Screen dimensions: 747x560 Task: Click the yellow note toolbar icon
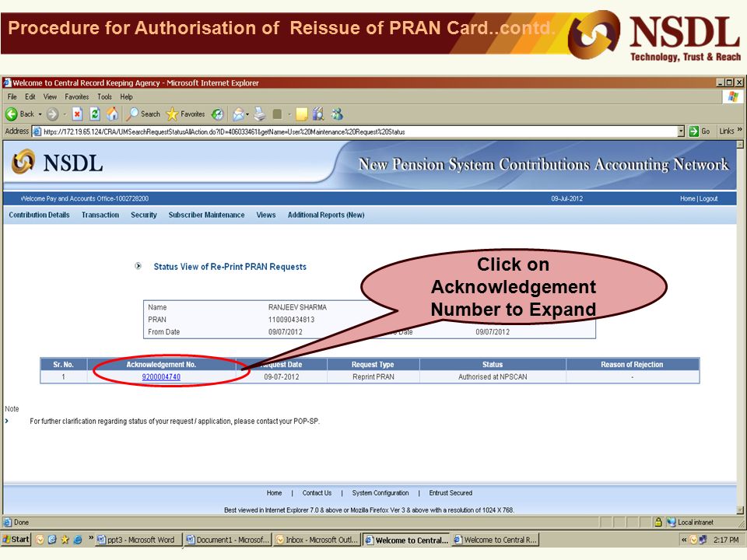pyautogui.click(x=302, y=114)
